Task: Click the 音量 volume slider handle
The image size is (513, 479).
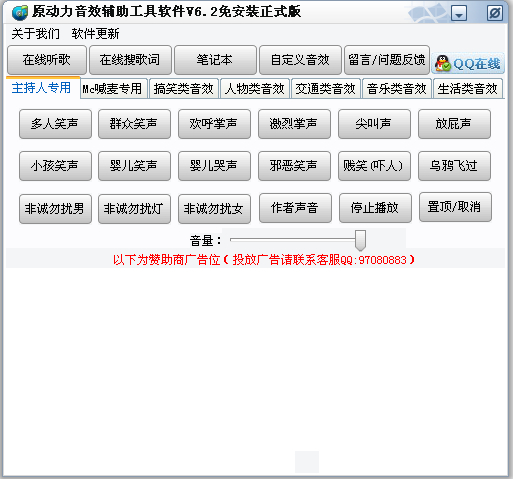Action: coord(360,240)
